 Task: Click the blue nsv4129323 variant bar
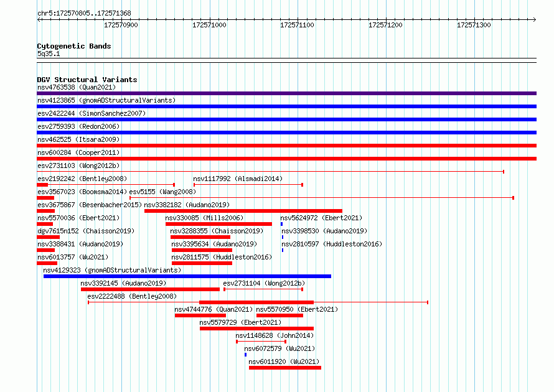point(187,276)
